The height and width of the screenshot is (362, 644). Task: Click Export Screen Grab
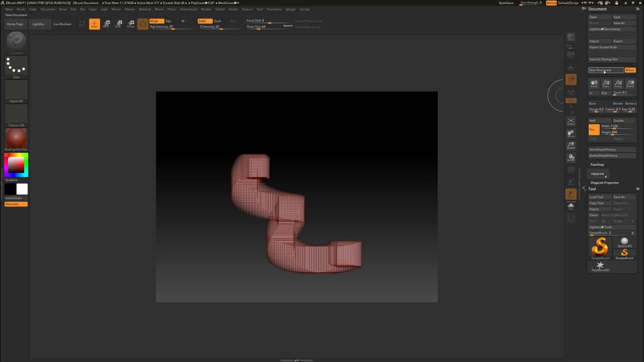coord(612,47)
